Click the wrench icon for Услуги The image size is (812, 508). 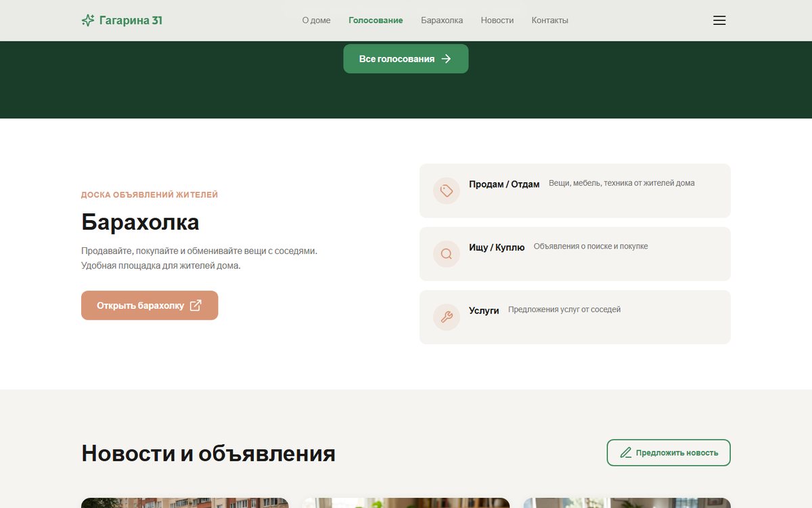click(x=447, y=317)
